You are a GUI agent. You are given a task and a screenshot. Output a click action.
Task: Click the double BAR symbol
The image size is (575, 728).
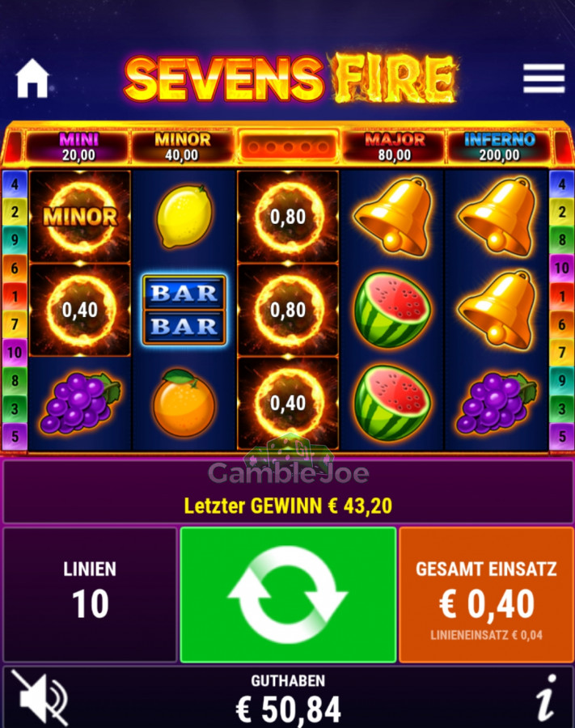[184, 310]
